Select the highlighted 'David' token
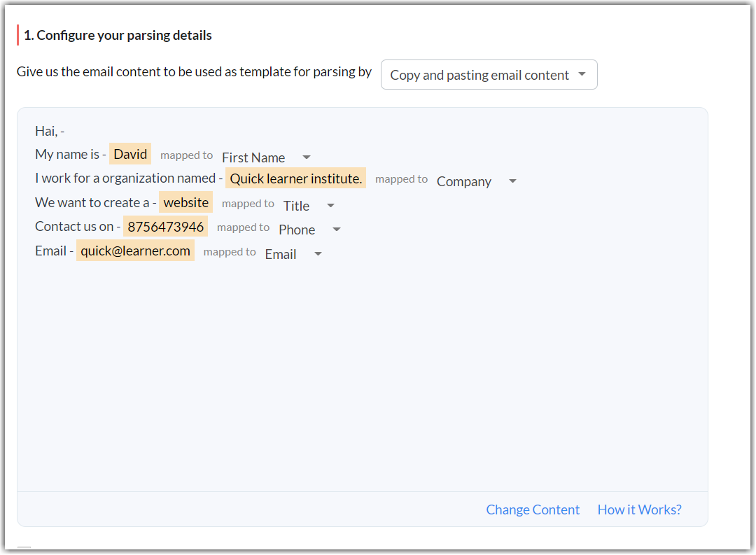The image size is (756, 555). coord(130,154)
